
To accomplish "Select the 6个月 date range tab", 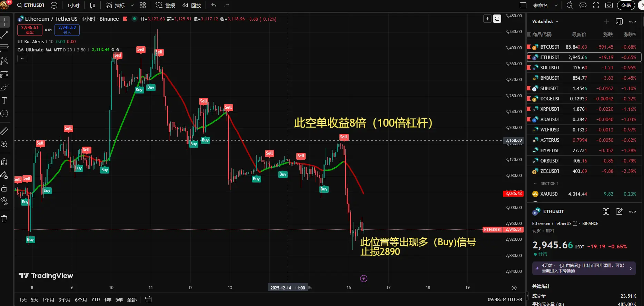I will [81, 299].
